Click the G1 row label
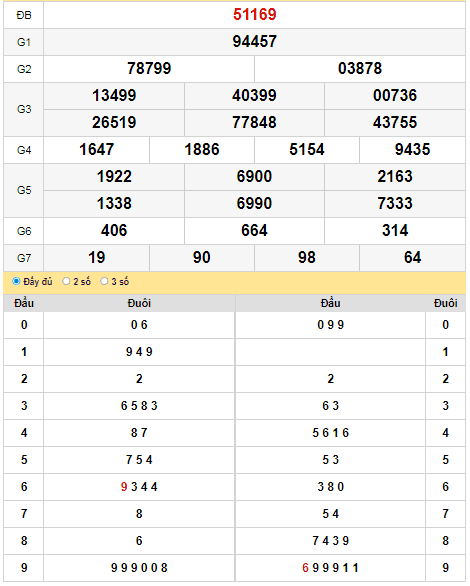This screenshot has width=470, height=586. (x=24, y=42)
